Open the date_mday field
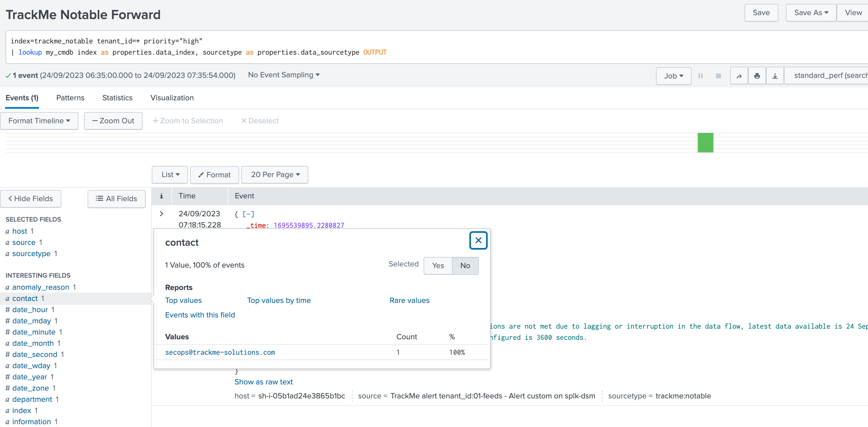This screenshot has height=427, width=868. [x=31, y=321]
